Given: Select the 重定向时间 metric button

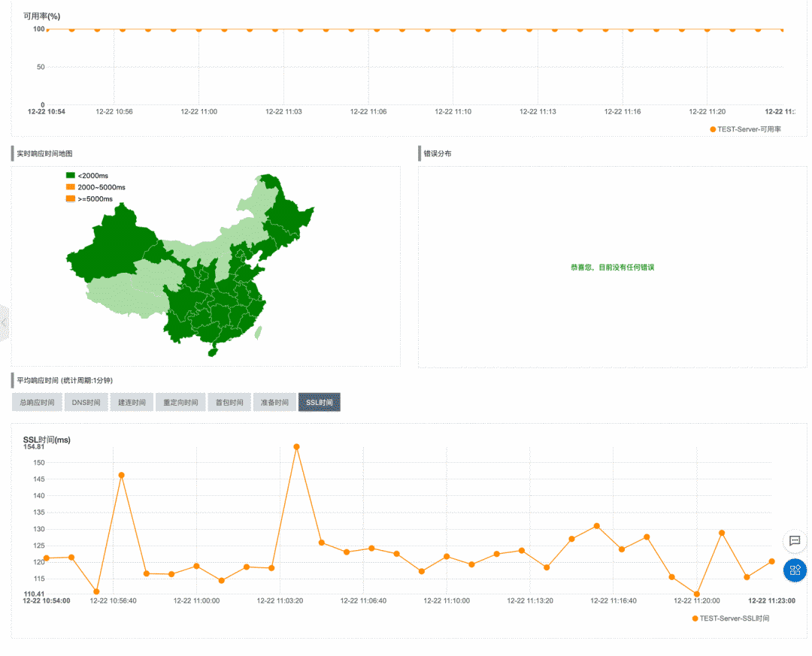Looking at the screenshot, I should click(x=180, y=401).
